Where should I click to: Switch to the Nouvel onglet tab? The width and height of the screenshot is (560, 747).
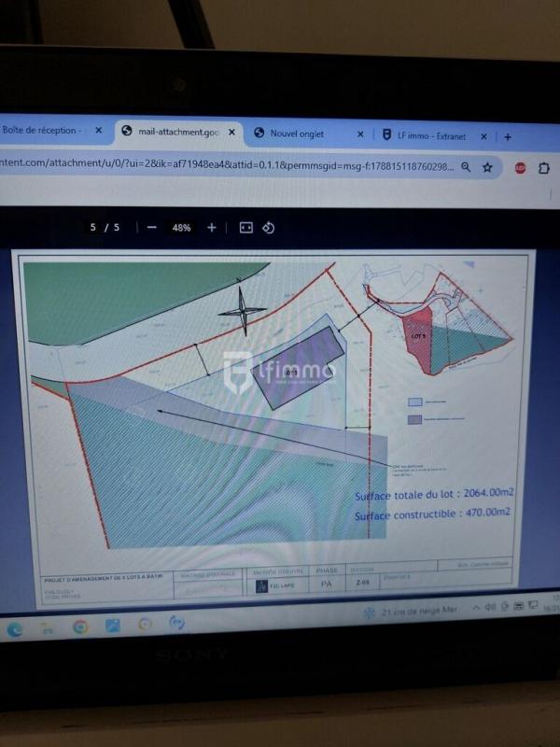(x=297, y=134)
